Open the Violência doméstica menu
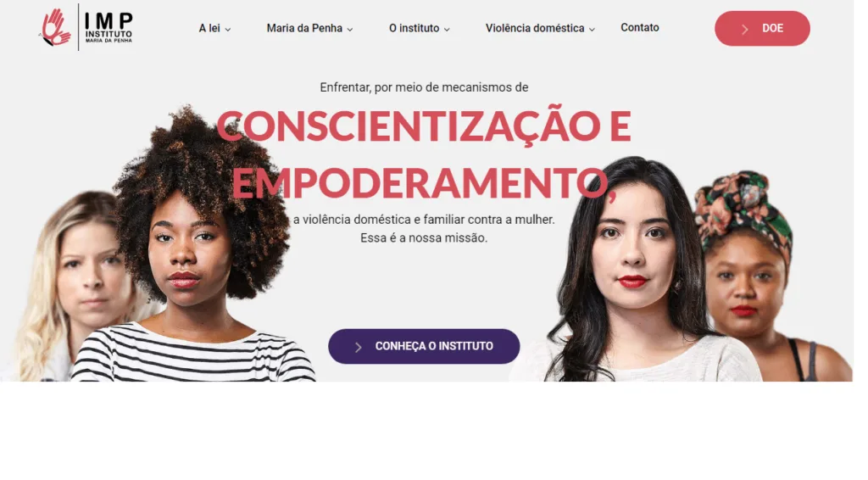 [x=540, y=28]
